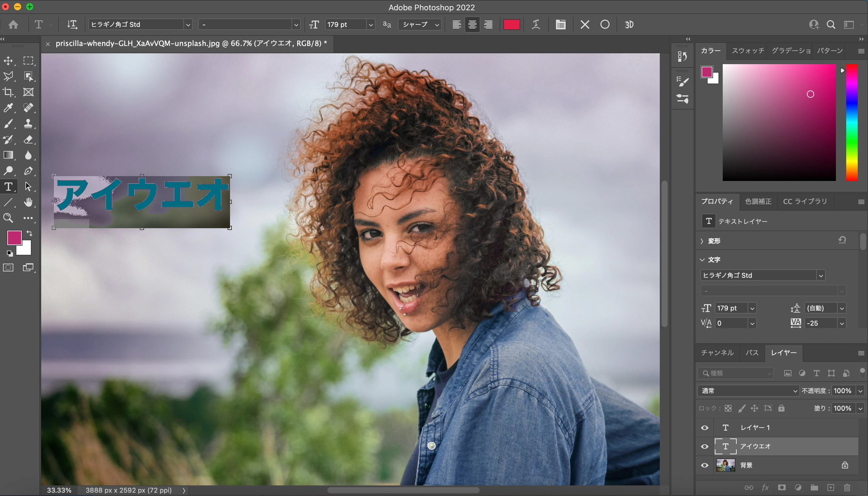
Task: Toggle visibility of the 背景 layer
Action: pos(705,465)
